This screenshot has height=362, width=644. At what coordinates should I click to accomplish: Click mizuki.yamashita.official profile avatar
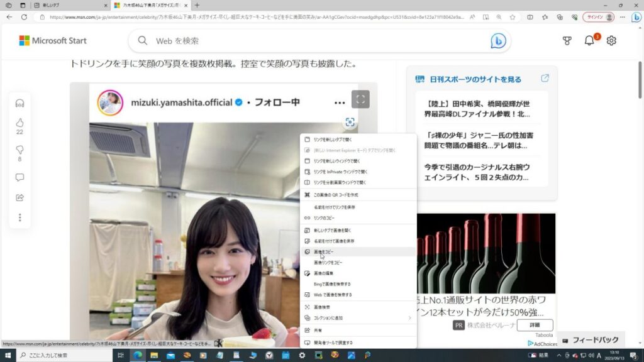point(110,102)
